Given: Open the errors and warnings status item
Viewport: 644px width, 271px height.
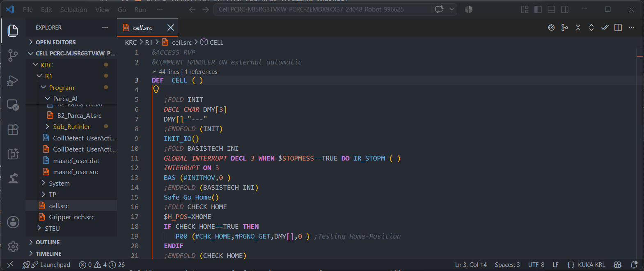Looking at the screenshot, I should pyautogui.click(x=102, y=265).
